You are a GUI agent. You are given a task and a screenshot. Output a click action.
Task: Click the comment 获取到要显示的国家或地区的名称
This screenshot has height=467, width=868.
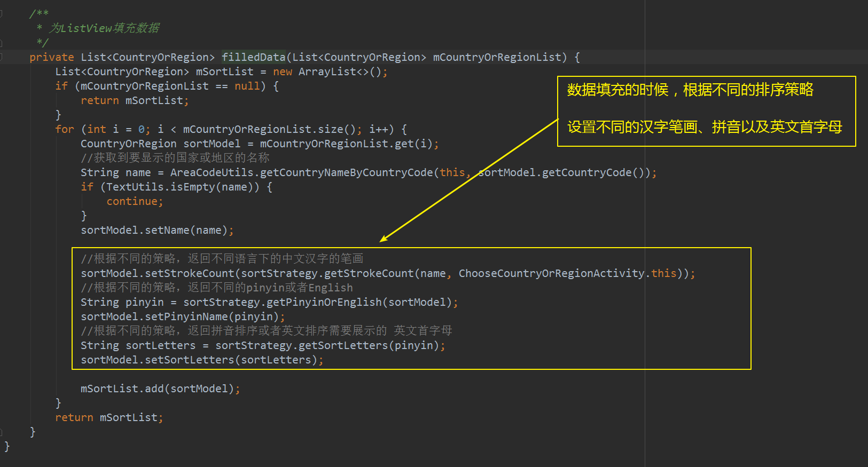tap(175, 158)
